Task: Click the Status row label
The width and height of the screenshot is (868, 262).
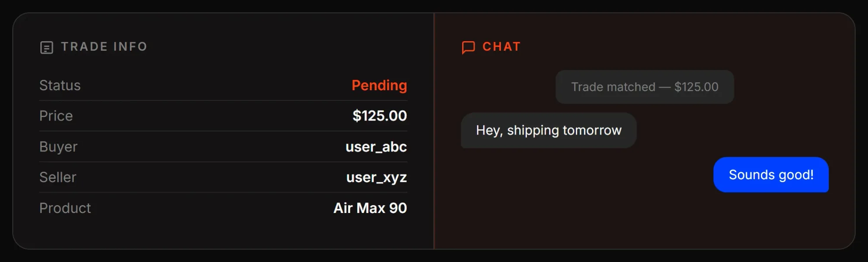Action: [x=60, y=85]
